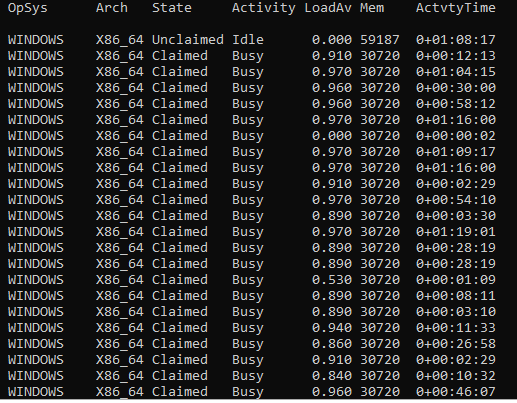The image size is (517, 403).
Task: Select activity time 0+01:08:17
Action: [456, 40]
